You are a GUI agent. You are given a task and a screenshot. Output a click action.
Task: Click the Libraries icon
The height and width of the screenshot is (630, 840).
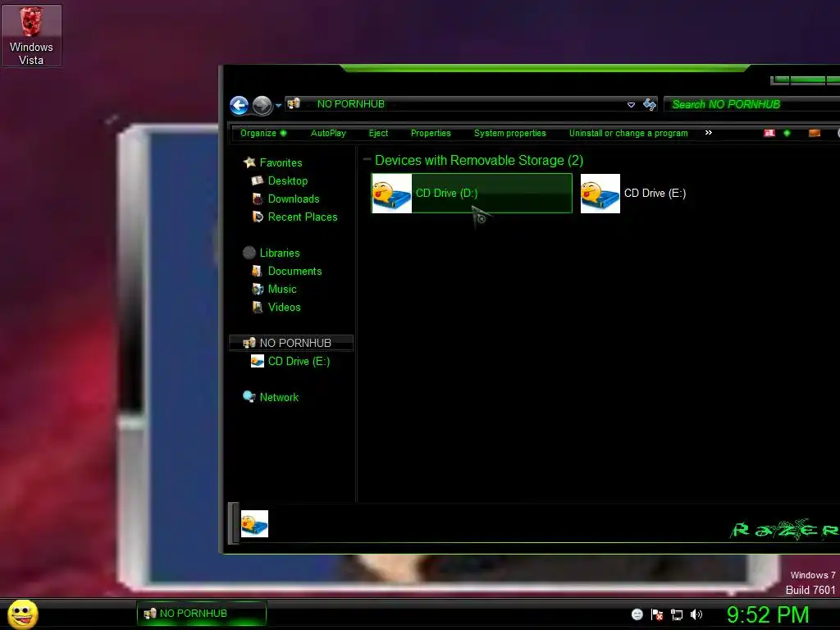249,253
